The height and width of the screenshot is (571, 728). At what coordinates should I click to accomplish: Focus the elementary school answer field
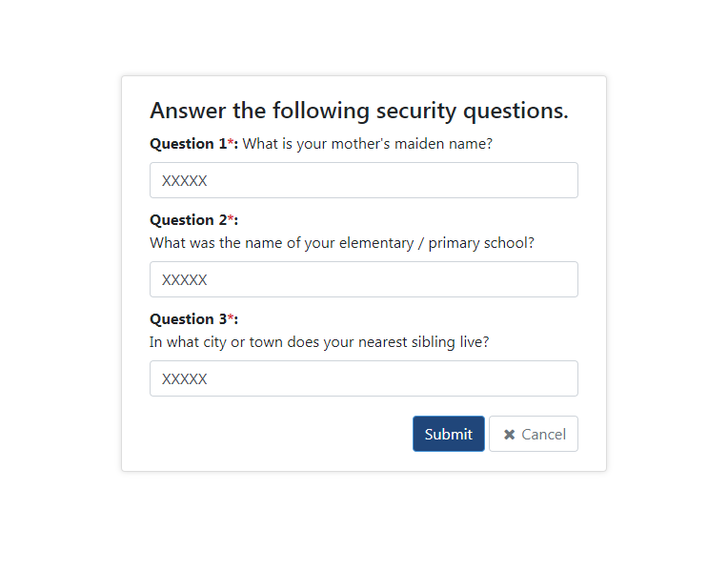click(364, 279)
